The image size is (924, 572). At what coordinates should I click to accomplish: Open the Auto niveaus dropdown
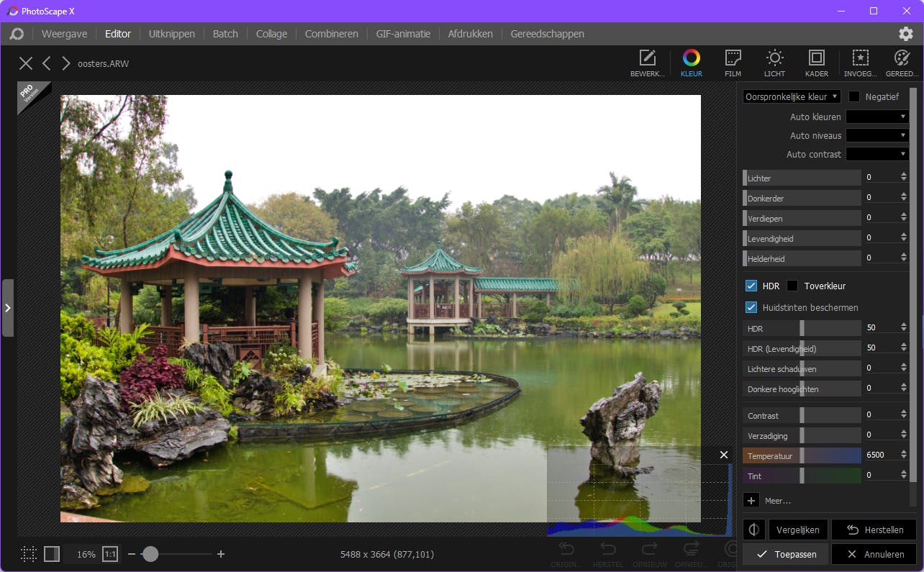click(x=877, y=135)
